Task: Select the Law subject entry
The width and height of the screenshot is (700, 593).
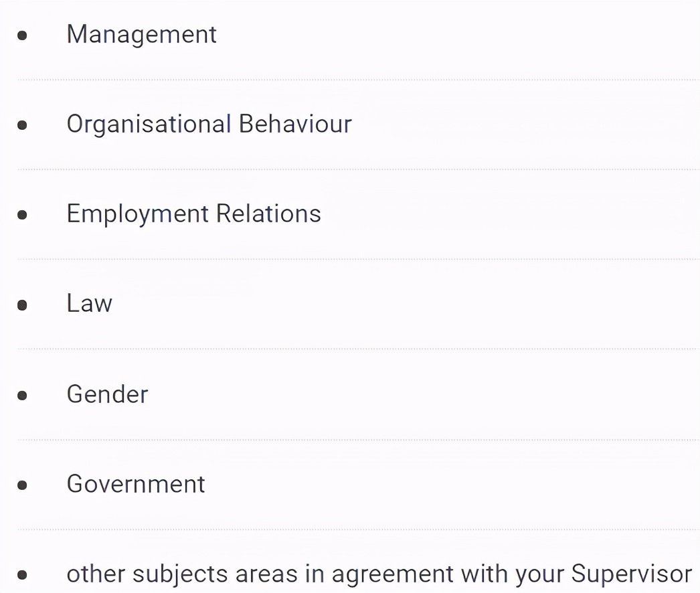Action: pyautogui.click(x=89, y=303)
